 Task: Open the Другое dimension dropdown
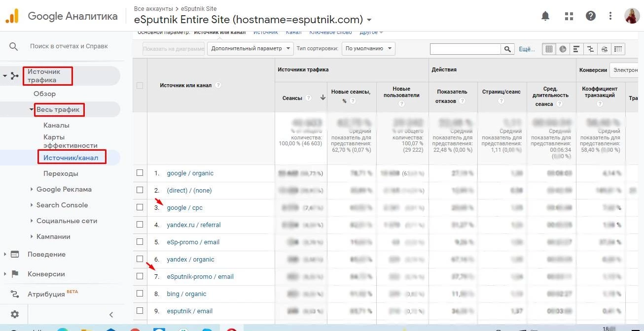coord(371,33)
